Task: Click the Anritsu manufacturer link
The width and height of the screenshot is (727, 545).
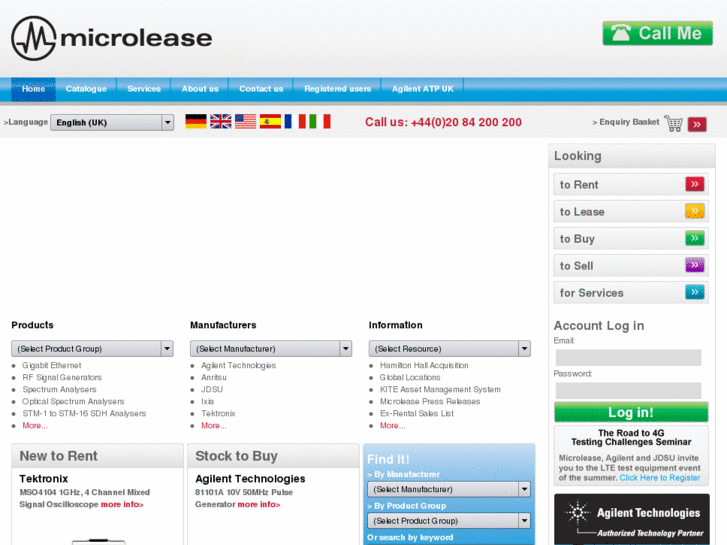Action: pyautogui.click(x=214, y=378)
